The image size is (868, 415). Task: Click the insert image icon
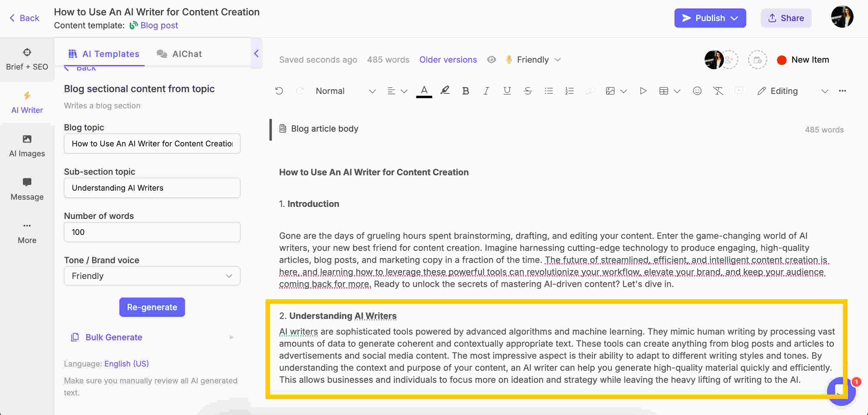click(x=610, y=91)
